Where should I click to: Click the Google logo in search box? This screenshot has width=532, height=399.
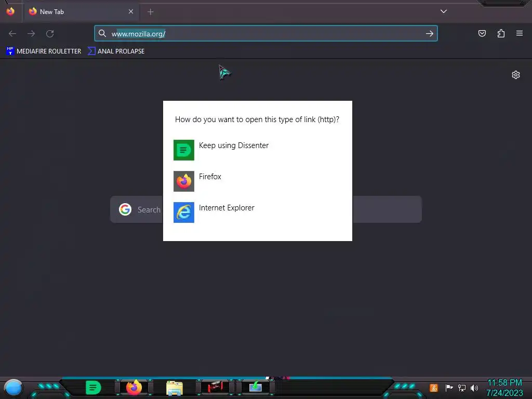click(x=125, y=209)
